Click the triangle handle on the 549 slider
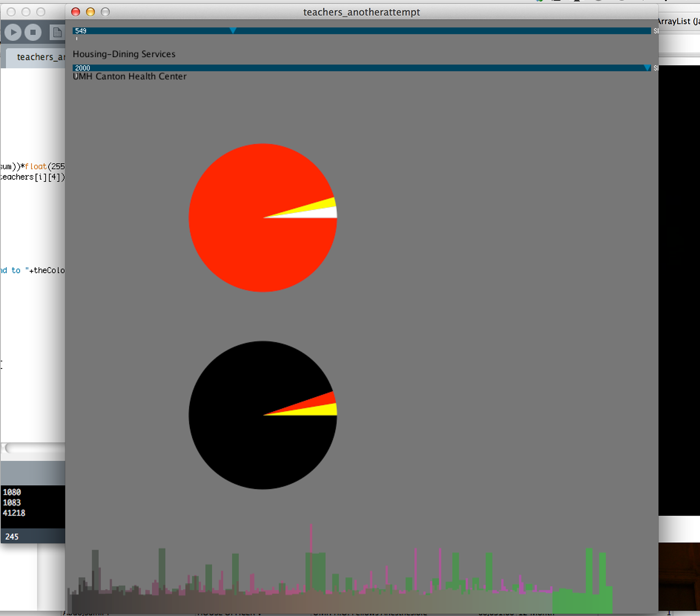Screen dimensions: 700x616 tap(233, 30)
